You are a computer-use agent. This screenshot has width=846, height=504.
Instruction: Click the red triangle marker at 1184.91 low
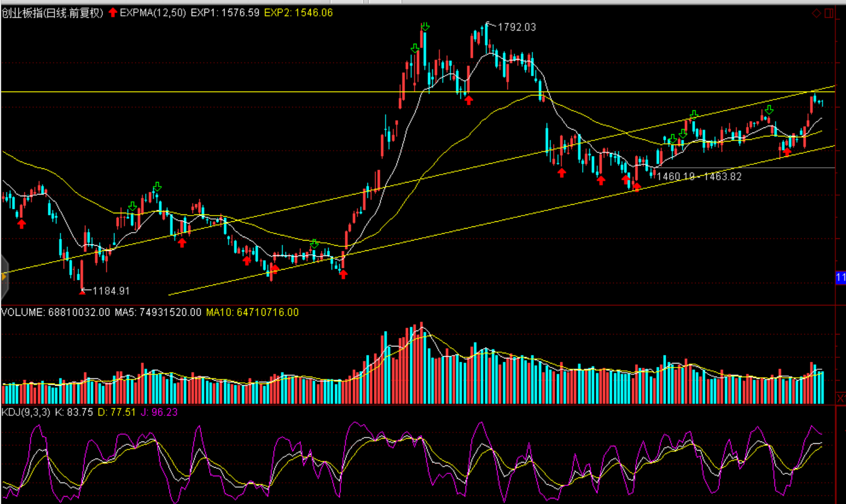click(x=82, y=291)
